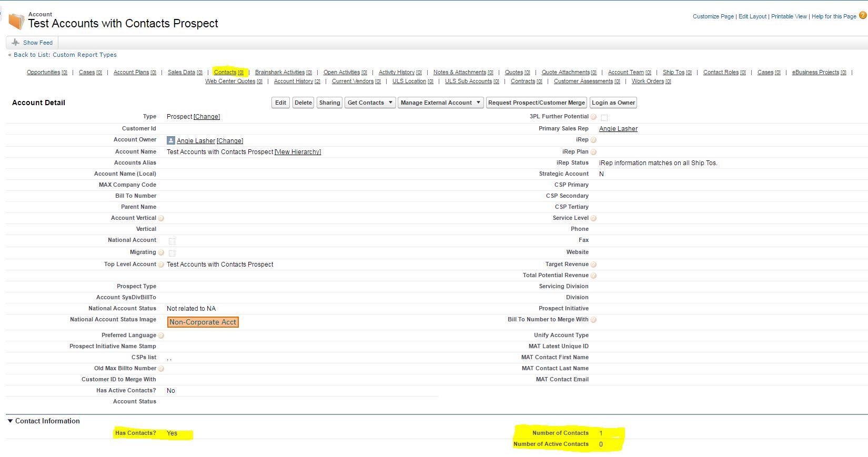
Task: Click Change link next to Account Owner
Action: click(x=230, y=141)
